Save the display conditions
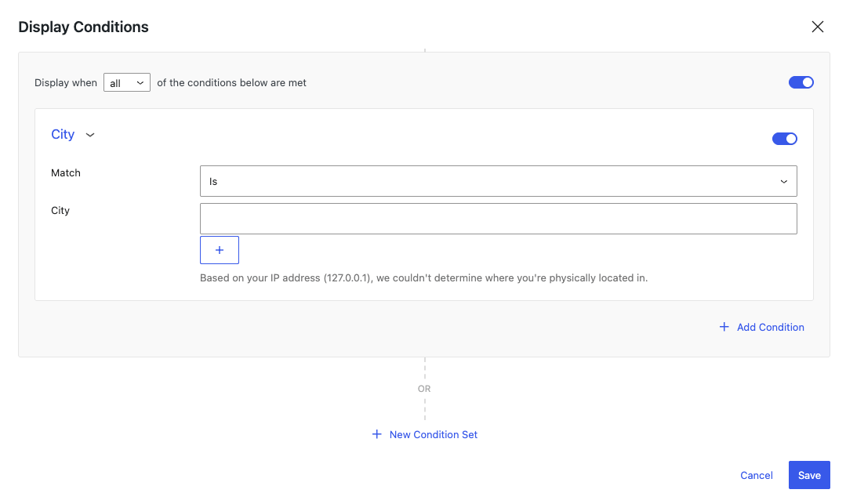The image size is (846, 504). pos(809,476)
